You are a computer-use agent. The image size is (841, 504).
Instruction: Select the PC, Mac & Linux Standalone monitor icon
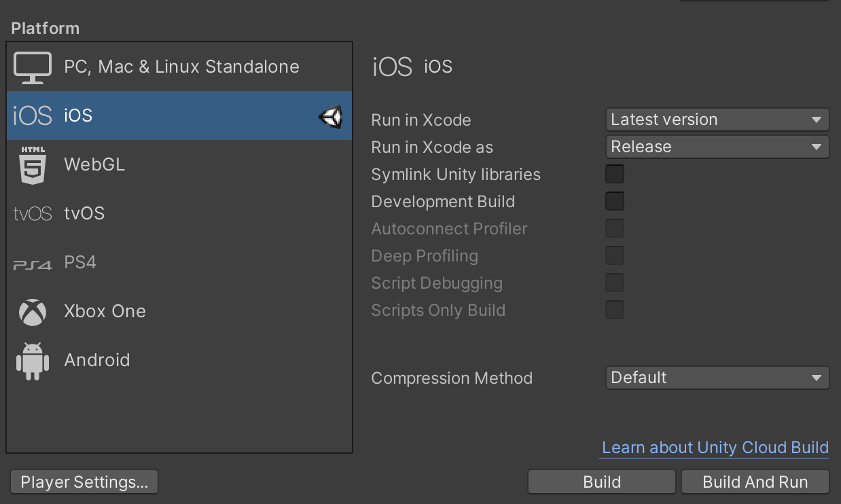[x=33, y=68]
